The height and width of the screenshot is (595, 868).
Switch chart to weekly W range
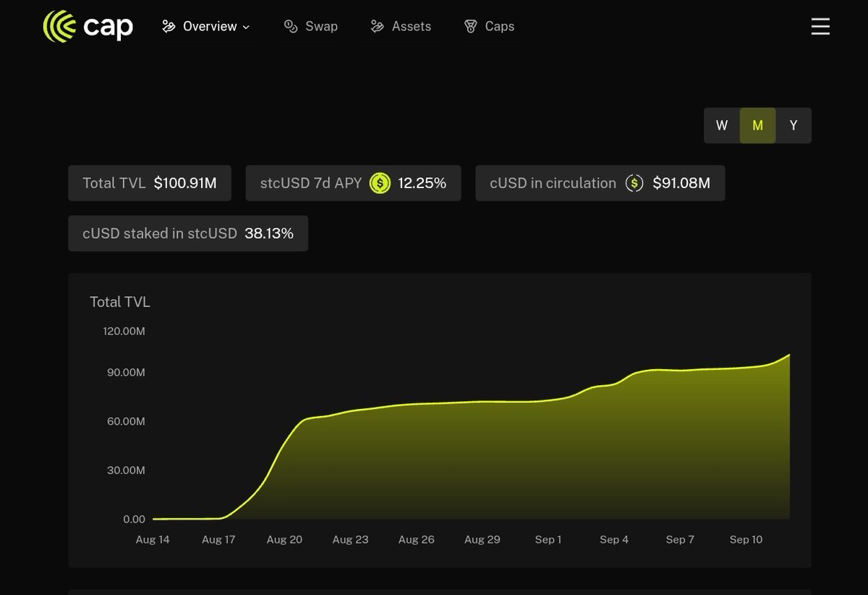click(x=722, y=125)
